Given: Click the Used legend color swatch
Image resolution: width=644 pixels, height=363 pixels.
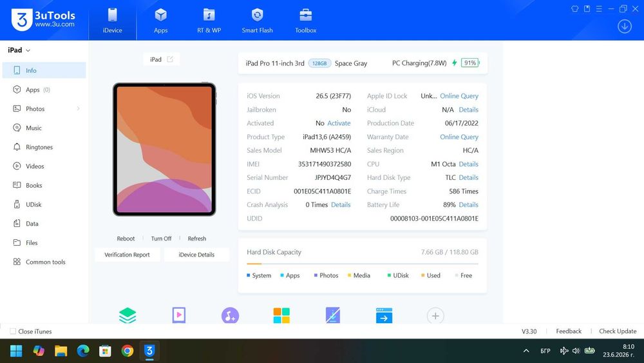Looking at the screenshot, I should pos(422,275).
